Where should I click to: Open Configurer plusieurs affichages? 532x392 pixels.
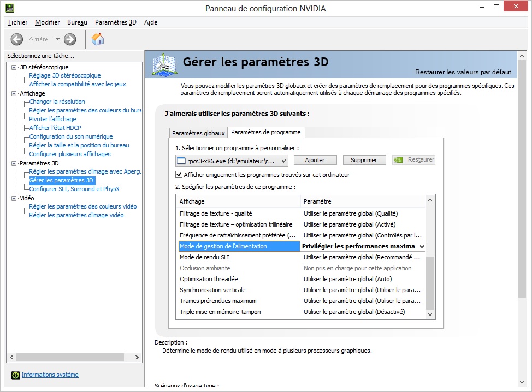(70, 154)
